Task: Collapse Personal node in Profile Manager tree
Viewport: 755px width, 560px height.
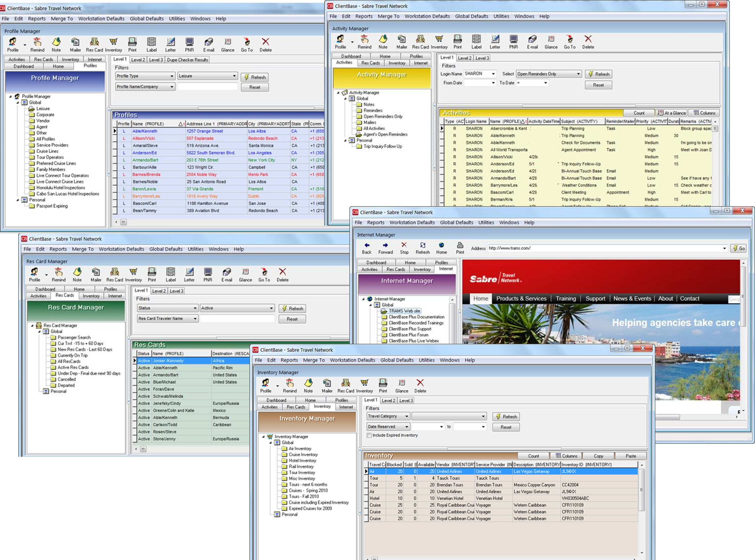Action: (x=18, y=200)
